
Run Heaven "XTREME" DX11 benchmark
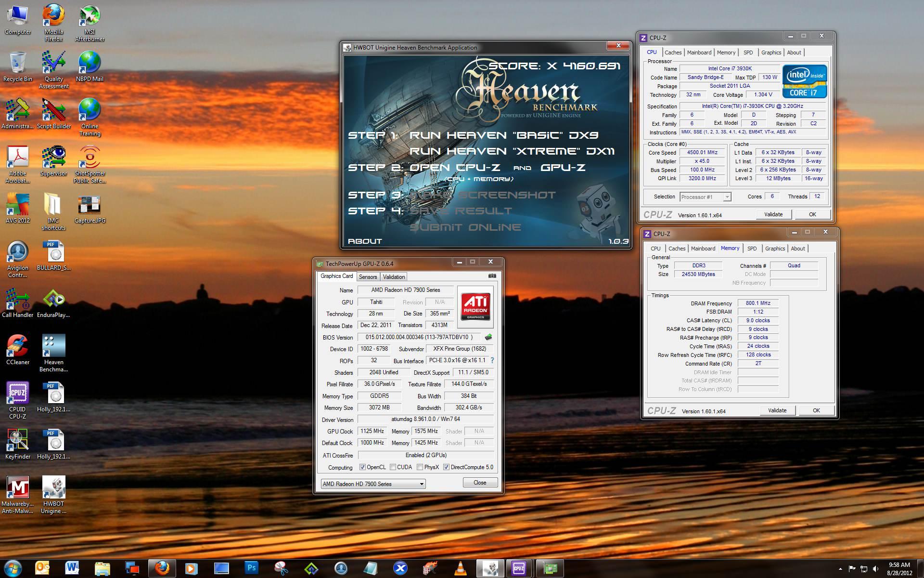(512, 151)
